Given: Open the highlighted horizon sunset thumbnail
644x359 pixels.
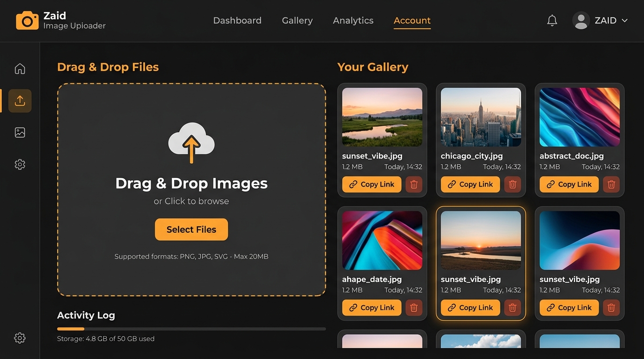Looking at the screenshot, I should click(481, 240).
